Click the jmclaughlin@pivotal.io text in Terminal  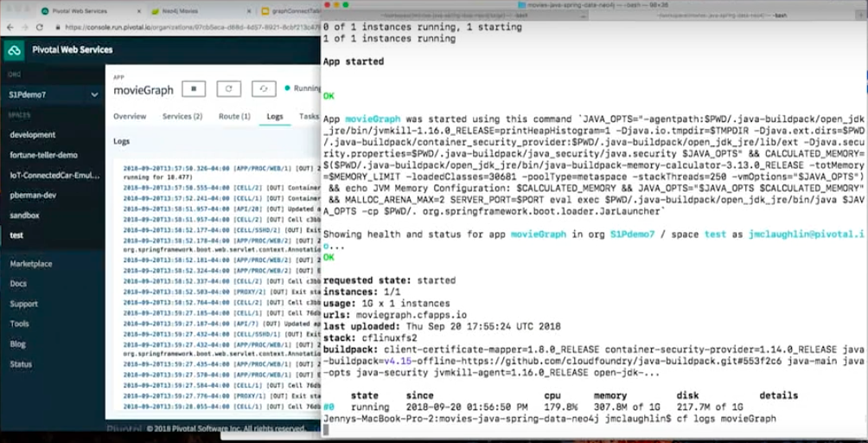click(x=806, y=234)
